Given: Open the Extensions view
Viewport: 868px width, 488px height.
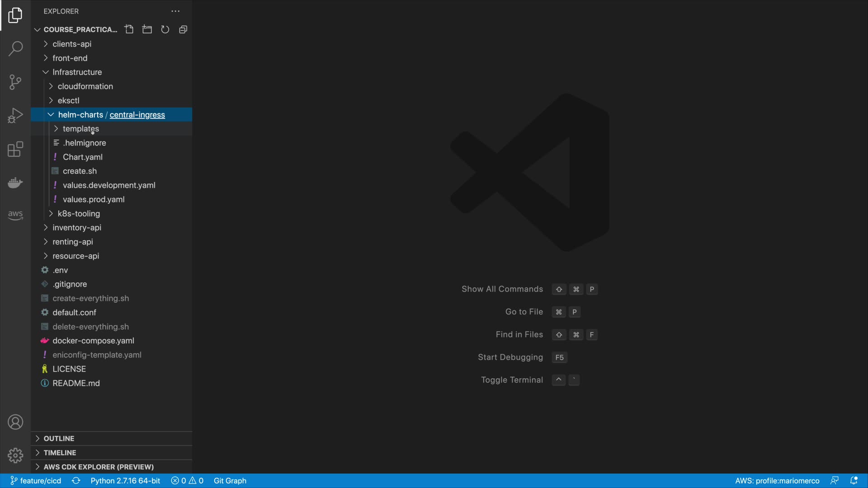Looking at the screenshot, I should (x=15, y=149).
